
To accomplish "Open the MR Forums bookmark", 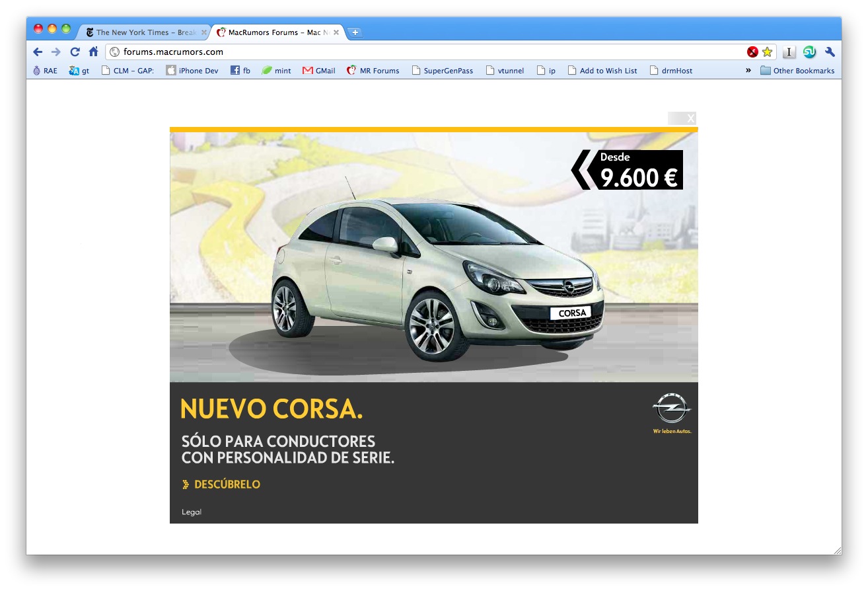I will (373, 71).
